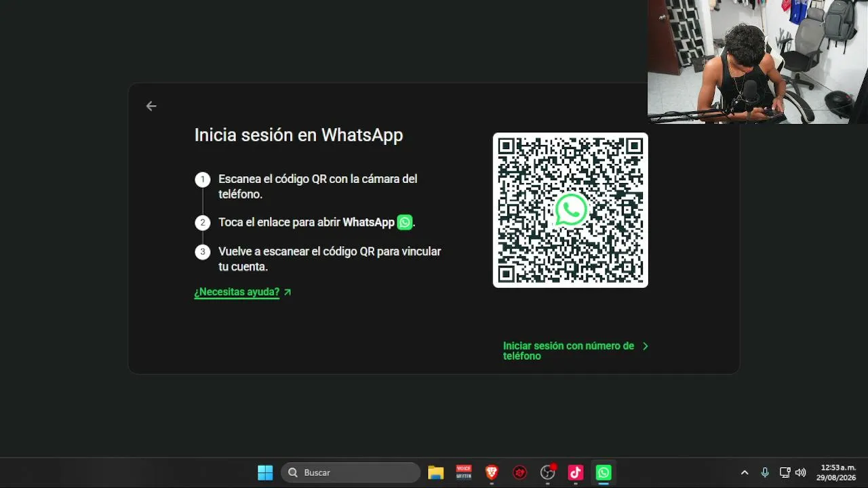Click the "Inicia sesión en WhatsApp" heading
The width and height of the screenshot is (868, 488).
pyautogui.click(x=298, y=135)
